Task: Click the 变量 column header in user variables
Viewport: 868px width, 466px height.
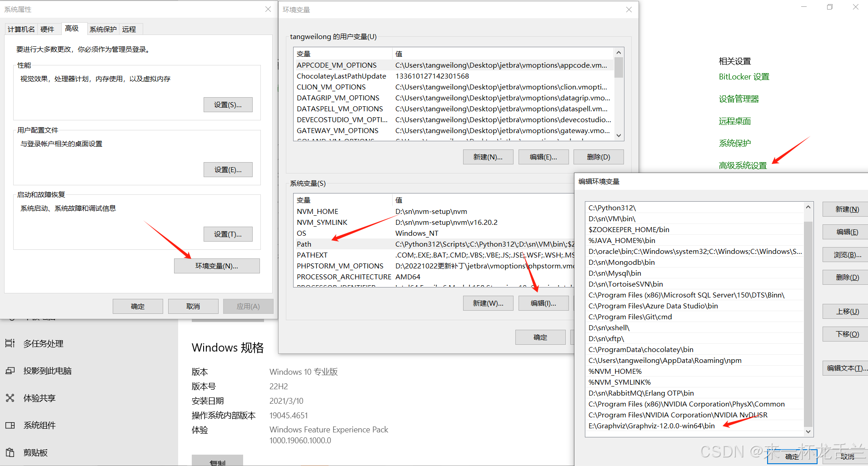Action: tap(343, 54)
